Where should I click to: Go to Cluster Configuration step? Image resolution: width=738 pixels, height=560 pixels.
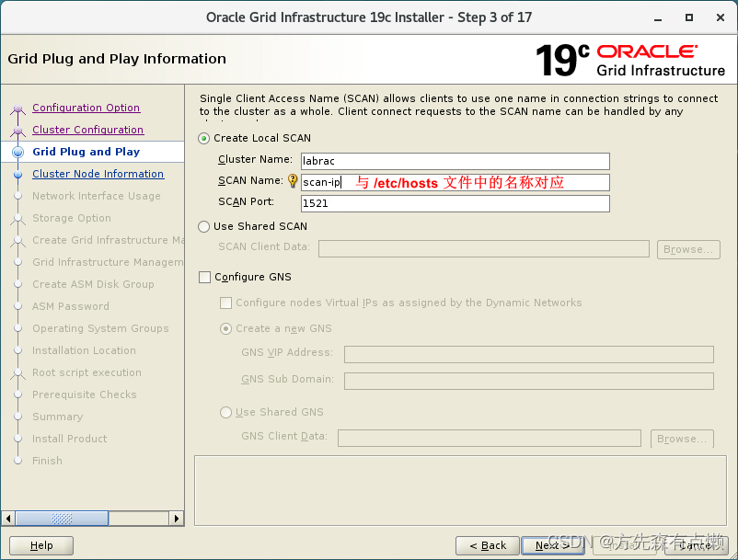coord(88,130)
